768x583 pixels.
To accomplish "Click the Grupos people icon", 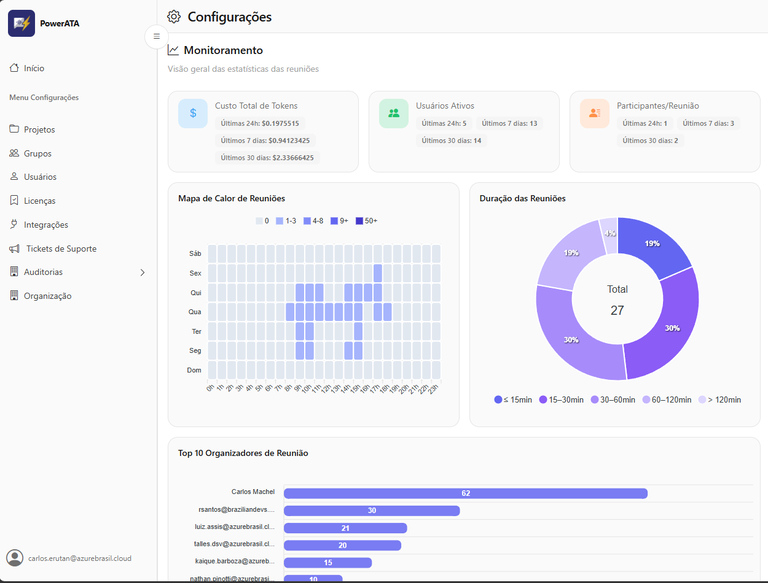I will click(14, 153).
